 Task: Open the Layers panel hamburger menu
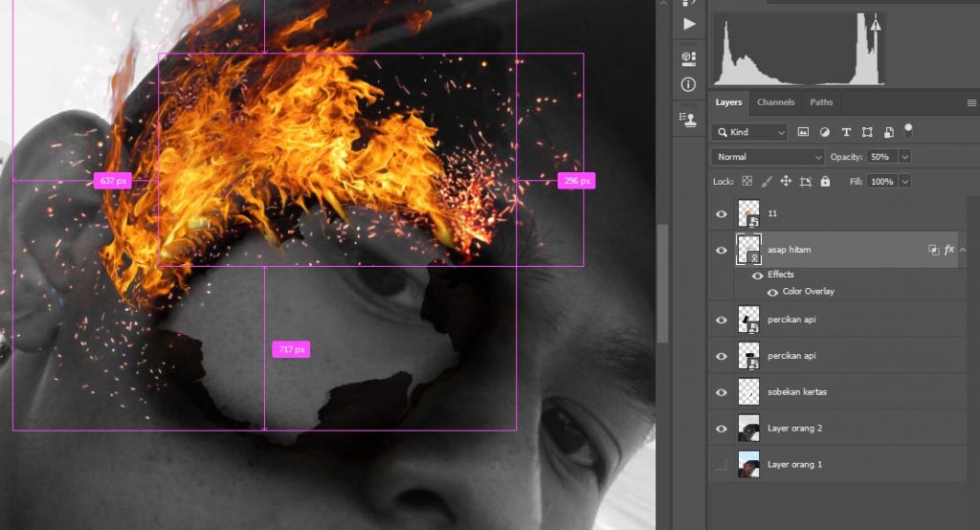pos(971,102)
